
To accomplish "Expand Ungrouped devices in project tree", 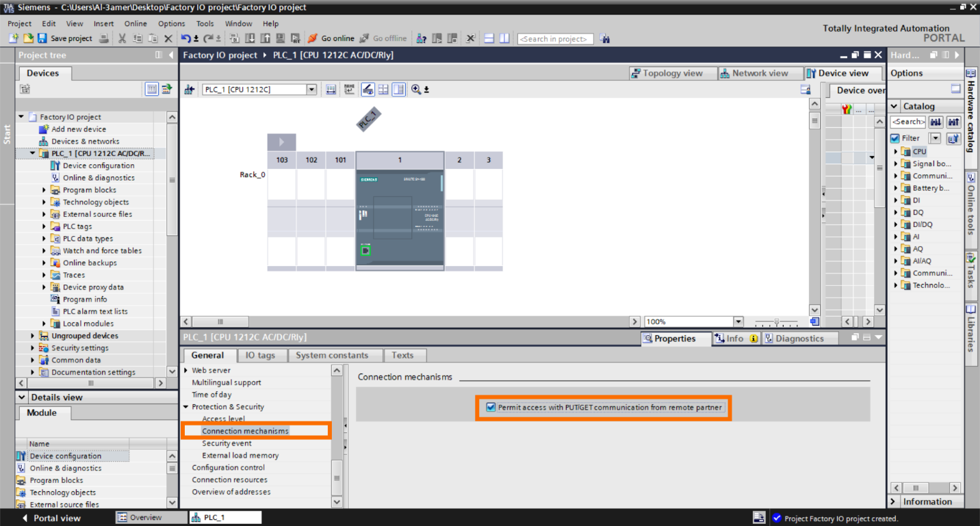I will (x=32, y=336).
